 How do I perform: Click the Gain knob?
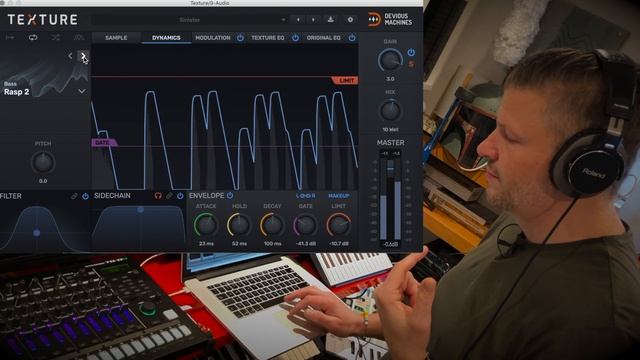[390, 60]
